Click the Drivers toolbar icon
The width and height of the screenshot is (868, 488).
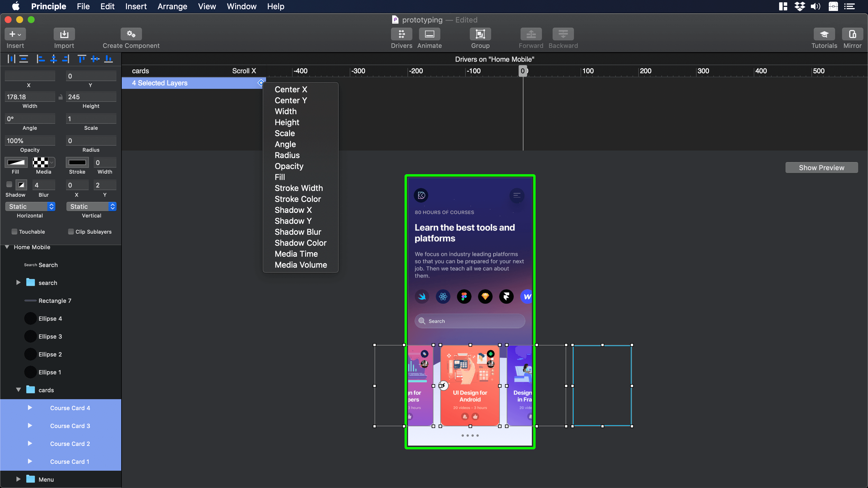401,34
